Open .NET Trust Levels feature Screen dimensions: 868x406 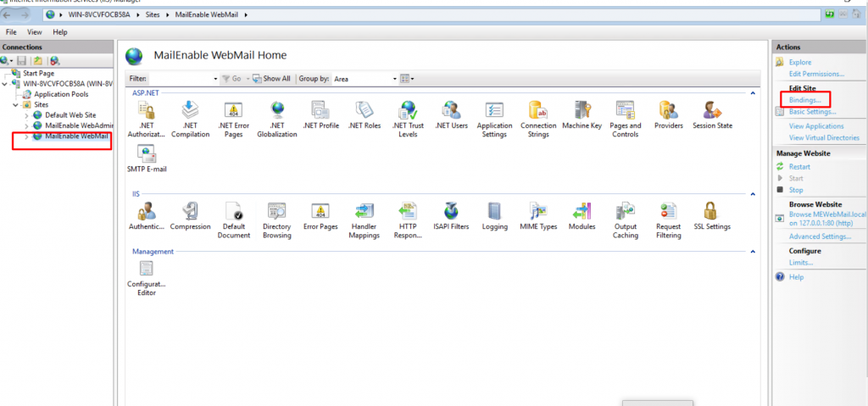pos(408,120)
